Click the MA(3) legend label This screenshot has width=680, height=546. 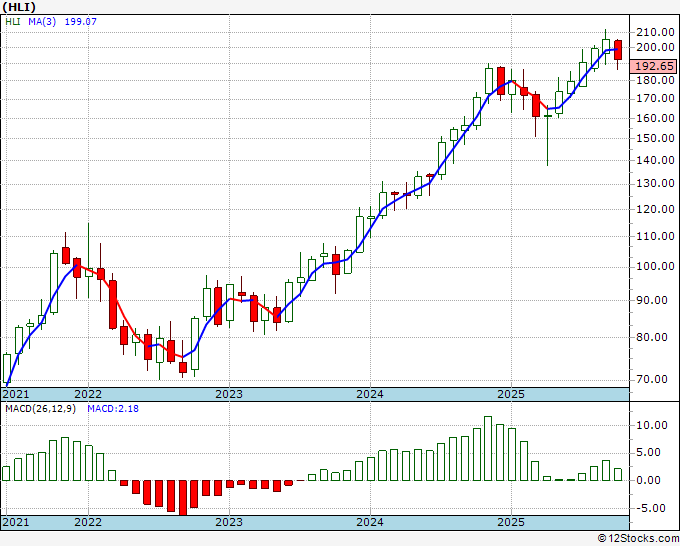click(42, 21)
